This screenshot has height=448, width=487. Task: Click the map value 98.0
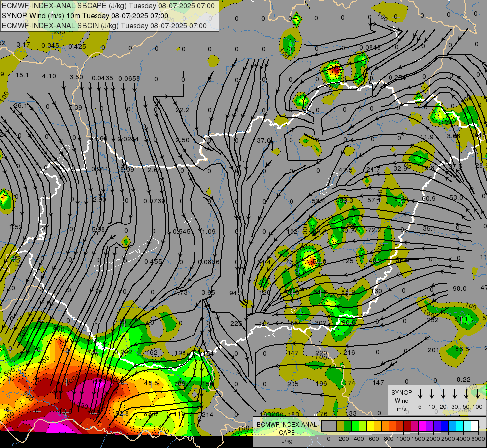(x=459, y=289)
